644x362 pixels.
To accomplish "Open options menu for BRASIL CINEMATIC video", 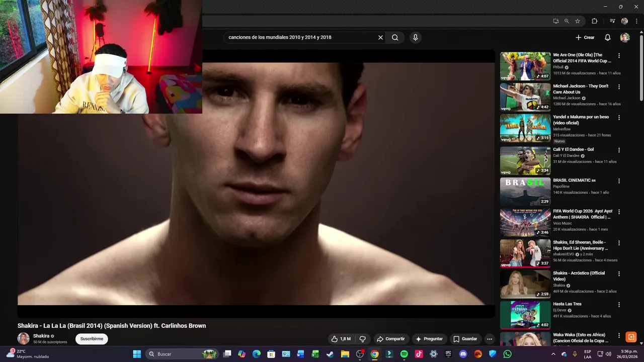I will [619, 181].
